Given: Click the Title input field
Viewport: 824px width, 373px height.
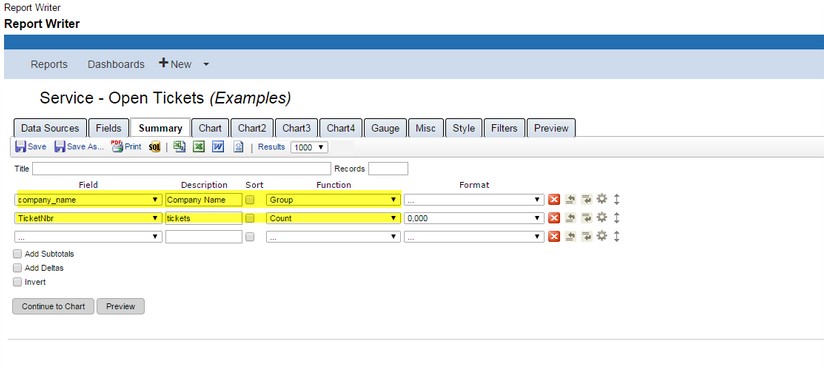Looking at the screenshot, I should click(181, 169).
